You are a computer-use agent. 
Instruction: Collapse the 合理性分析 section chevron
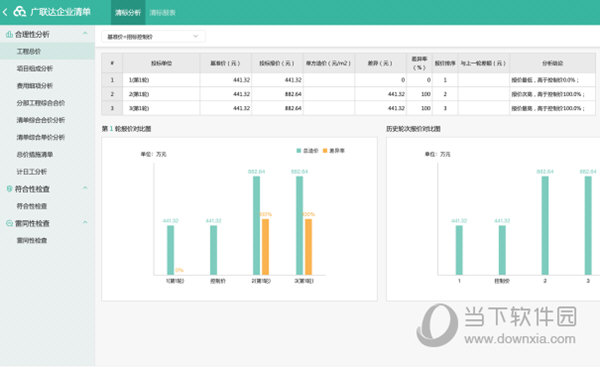[x=85, y=34]
